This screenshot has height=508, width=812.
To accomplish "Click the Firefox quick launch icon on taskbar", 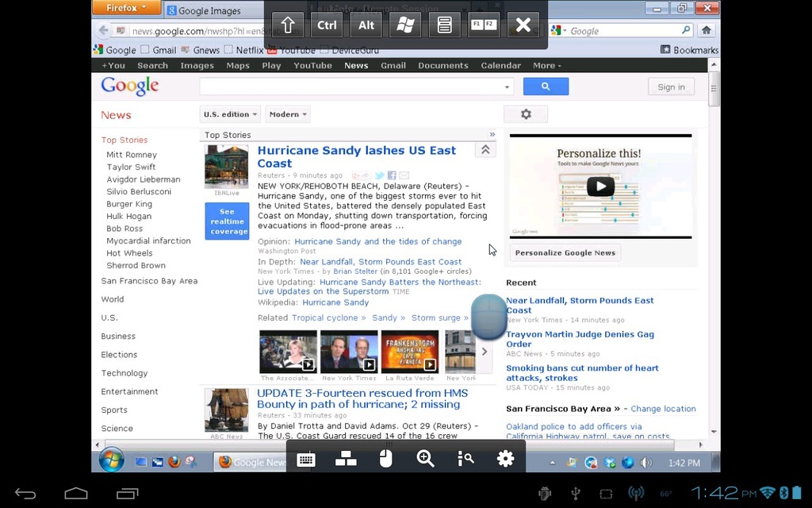I will (174, 462).
